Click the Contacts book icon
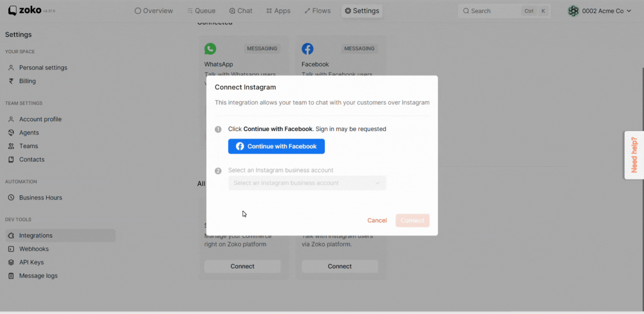The image size is (644, 314). (11, 159)
